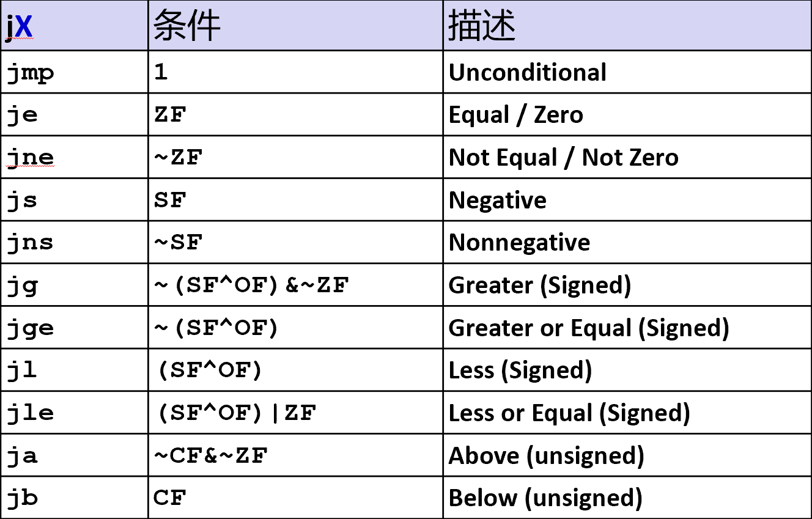
Task: Click the ~(SF^OF)&~ZF condition cell
Action: [x=251, y=285]
